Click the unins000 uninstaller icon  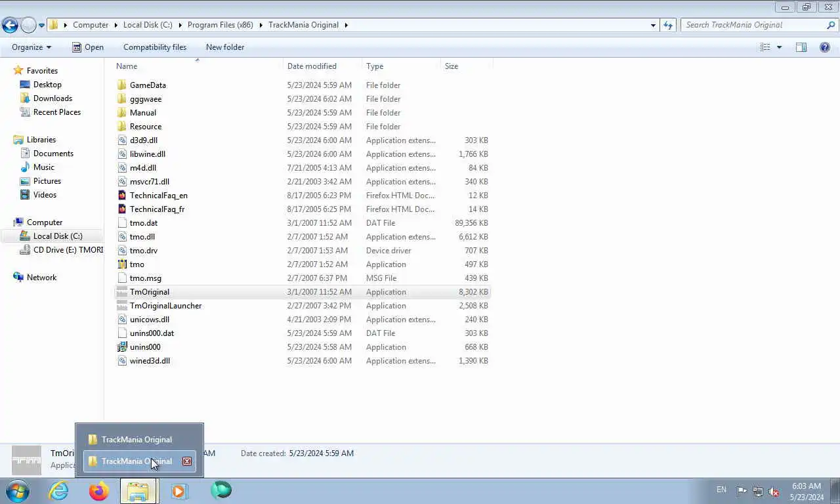point(122,347)
